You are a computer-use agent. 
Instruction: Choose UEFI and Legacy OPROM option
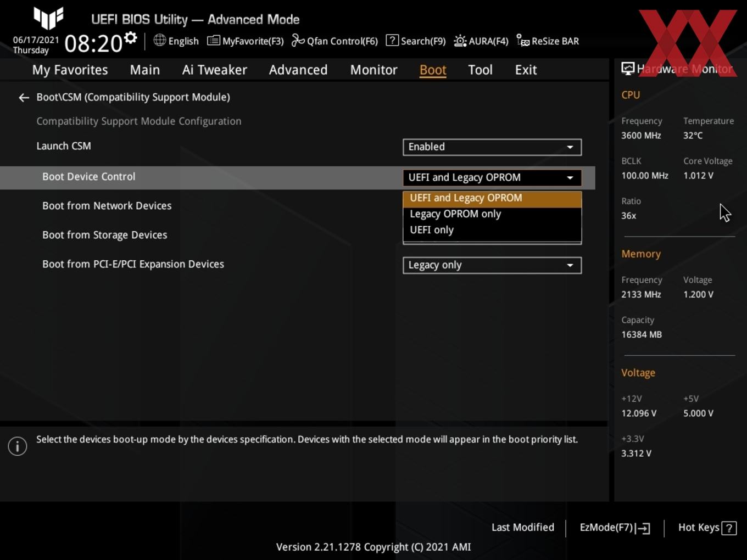pos(492,198)
